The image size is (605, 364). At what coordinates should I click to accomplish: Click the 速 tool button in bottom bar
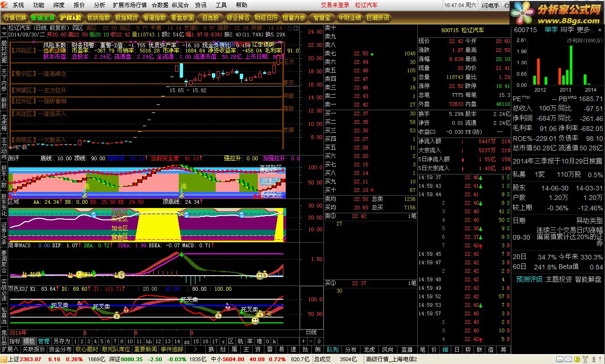(293, 349)
